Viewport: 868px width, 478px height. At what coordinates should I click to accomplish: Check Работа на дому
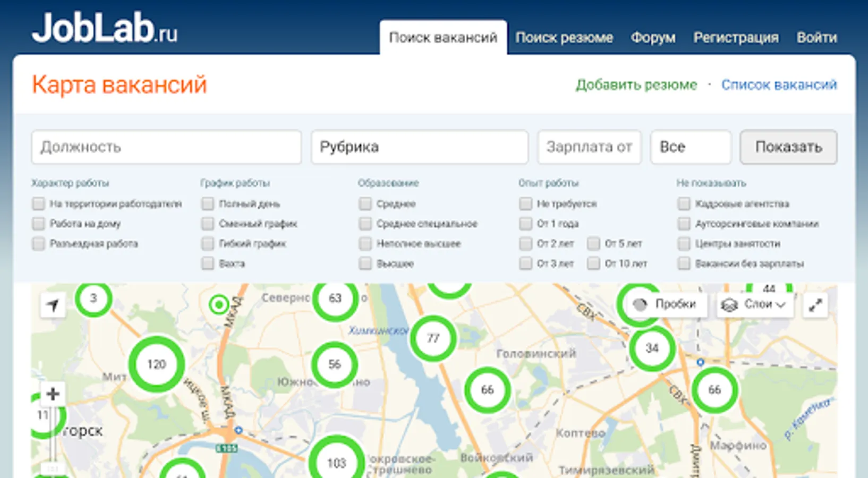pyautogui.click(x=38, y=224)
